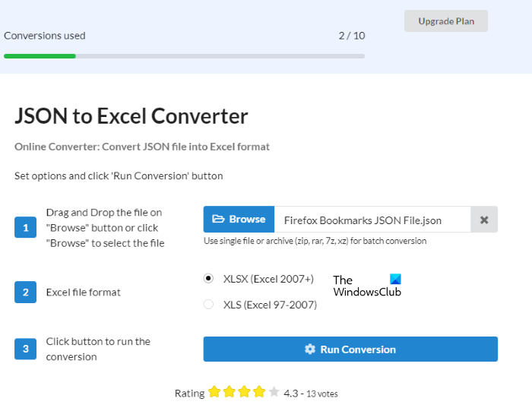
Task: Clear the selected file with X icon
Action: click(x=484, y=220)
